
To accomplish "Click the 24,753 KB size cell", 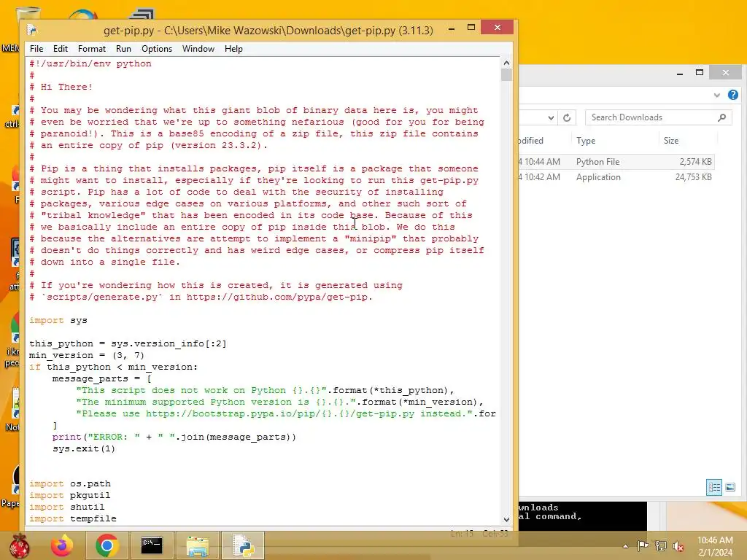I will coord(693,177).
